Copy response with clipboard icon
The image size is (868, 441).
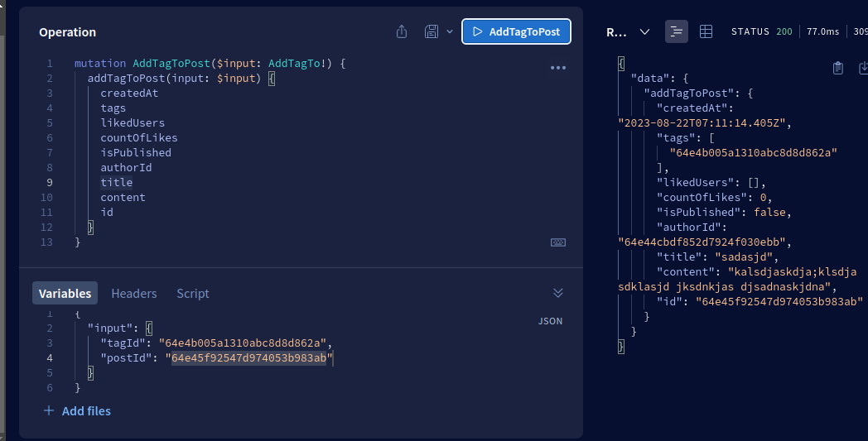(837, 68)
